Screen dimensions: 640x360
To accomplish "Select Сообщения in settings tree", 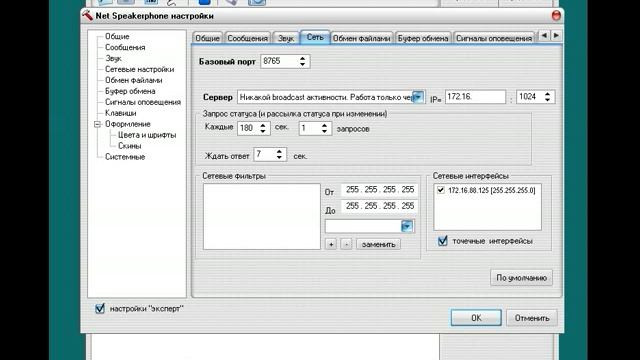I will point(125,47).
